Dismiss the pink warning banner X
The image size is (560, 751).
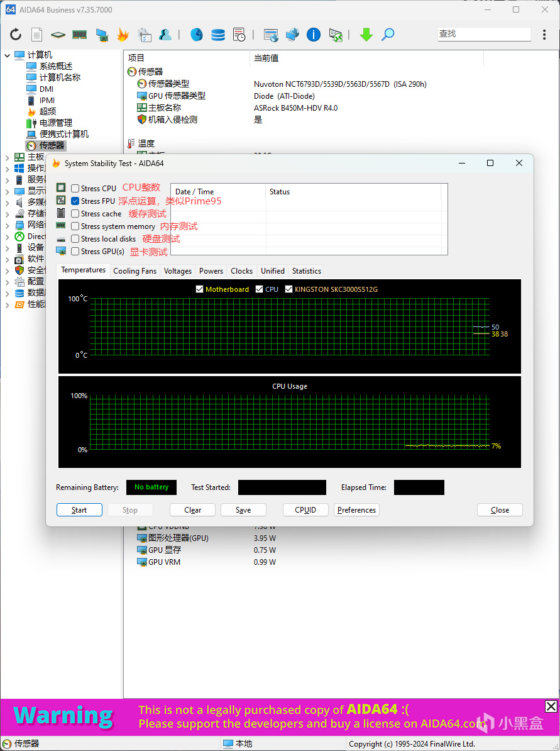coord(551,706)
